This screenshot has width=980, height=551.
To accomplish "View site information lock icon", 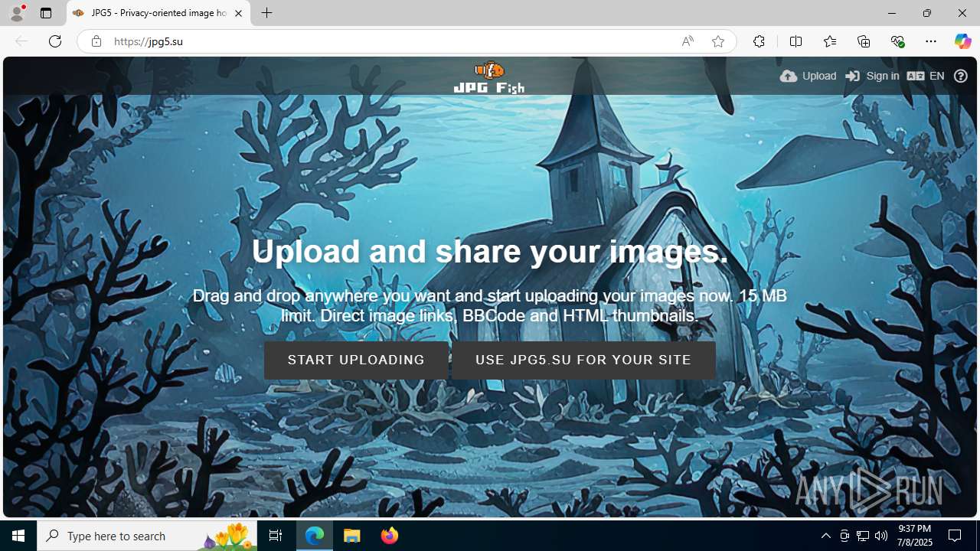I will click(x=96, y=41).
